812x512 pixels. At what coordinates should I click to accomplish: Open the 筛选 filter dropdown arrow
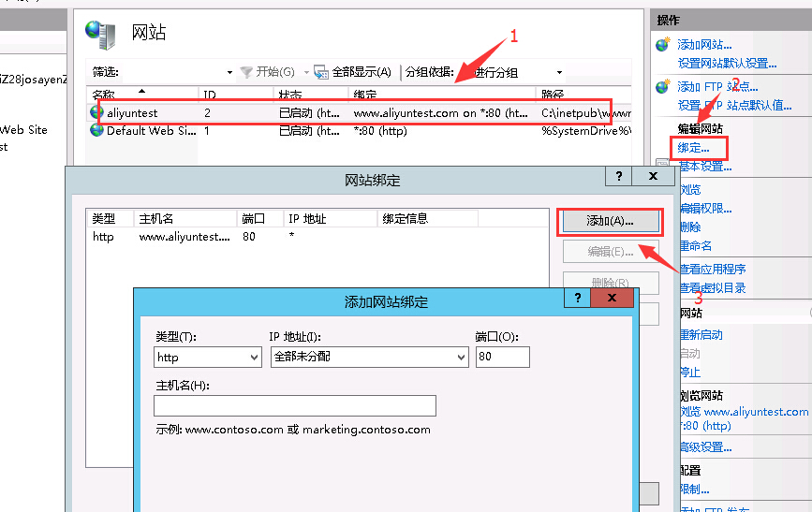pos(229,72)
